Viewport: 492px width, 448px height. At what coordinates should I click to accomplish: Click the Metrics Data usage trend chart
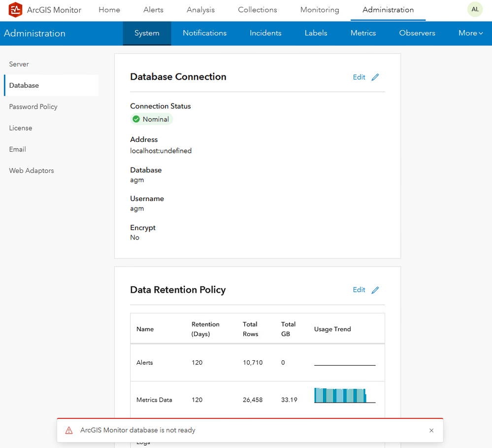(x=345, y=396)
